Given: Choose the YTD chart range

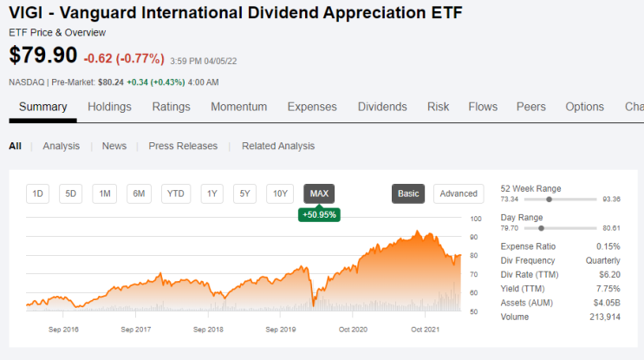Looking at the screenshot, I should coord(176,193).
